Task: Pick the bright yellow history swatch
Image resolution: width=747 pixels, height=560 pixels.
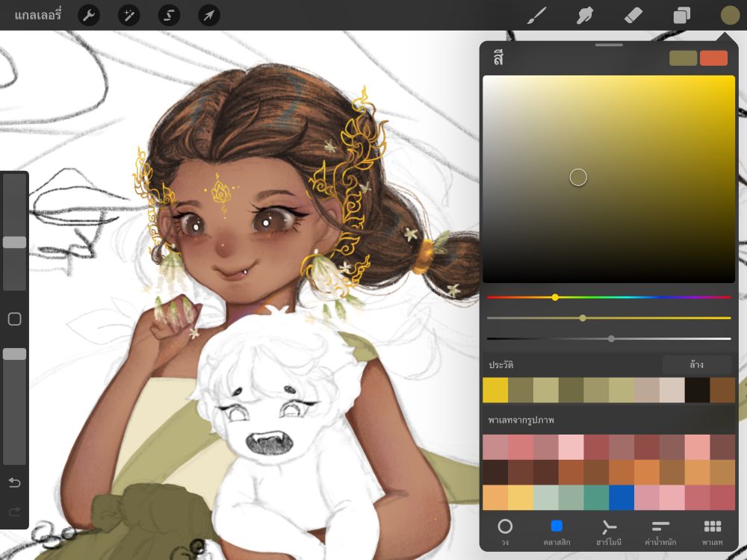Action: 495,391
